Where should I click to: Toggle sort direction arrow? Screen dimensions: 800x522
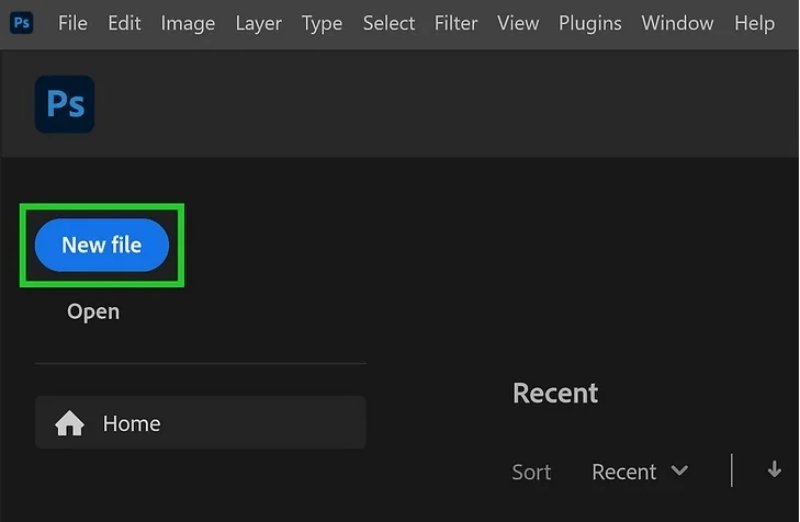click(774, 469)
